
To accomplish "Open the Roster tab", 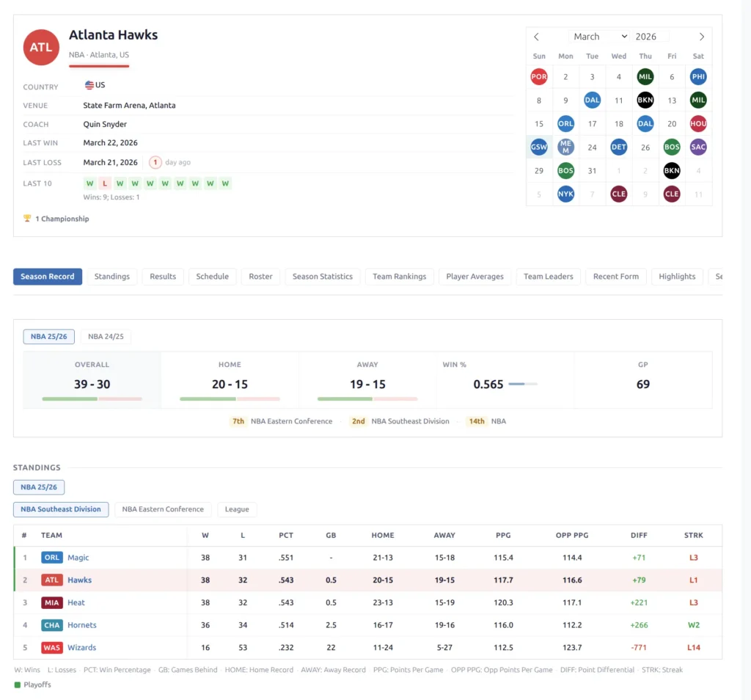I will [260, 277].
